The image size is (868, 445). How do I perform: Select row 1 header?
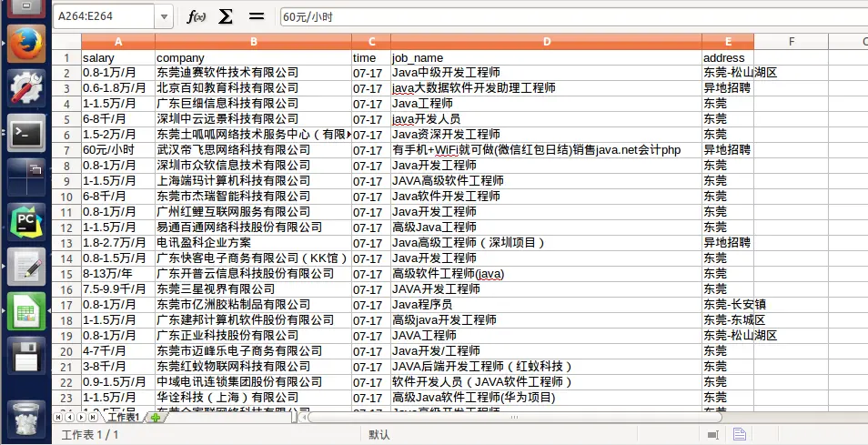coord(66,57)
